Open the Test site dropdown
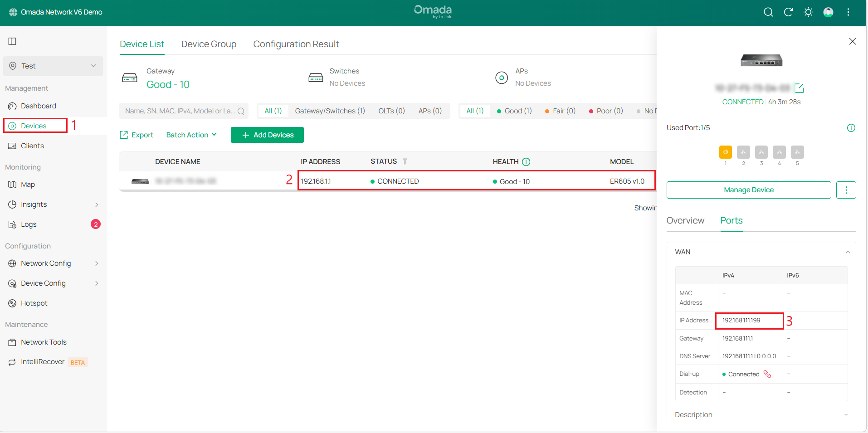 pyautogui.click(x=53, y=66)
